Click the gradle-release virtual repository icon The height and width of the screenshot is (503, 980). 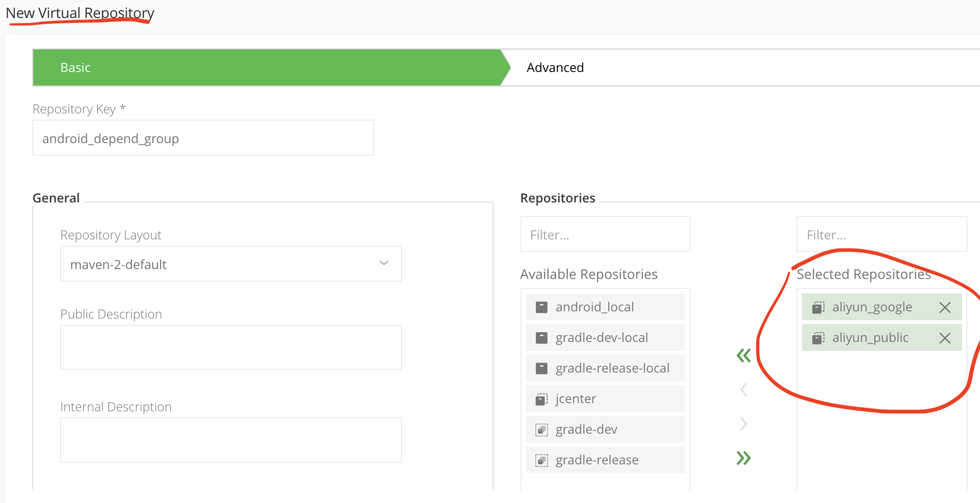[542, 460]
